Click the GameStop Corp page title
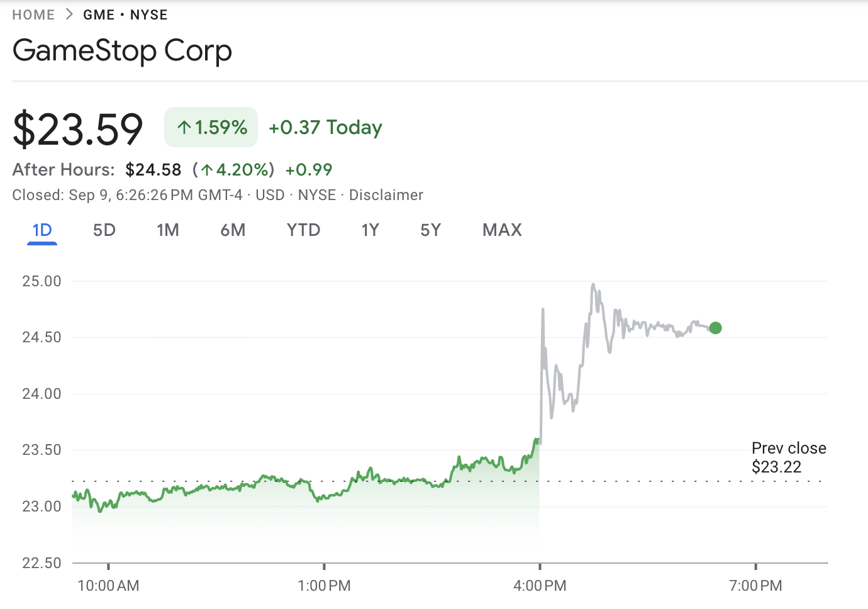 (x=122, y=50)
